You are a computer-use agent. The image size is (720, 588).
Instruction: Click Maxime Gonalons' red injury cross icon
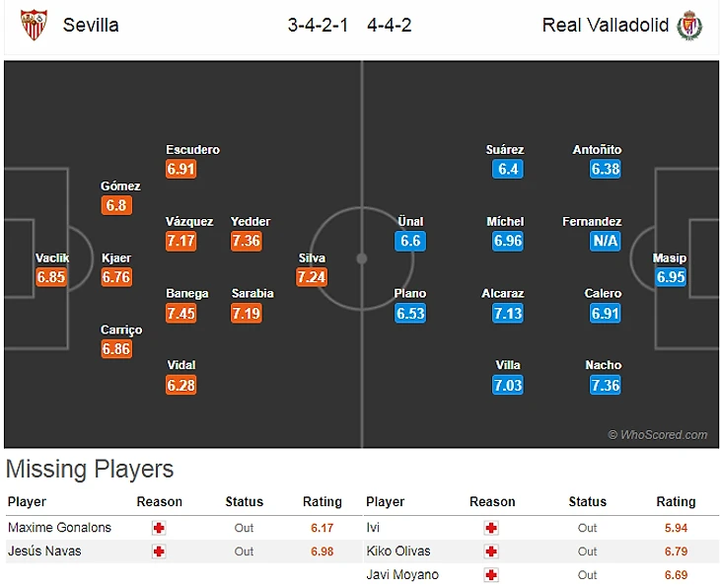pos(159,528)
